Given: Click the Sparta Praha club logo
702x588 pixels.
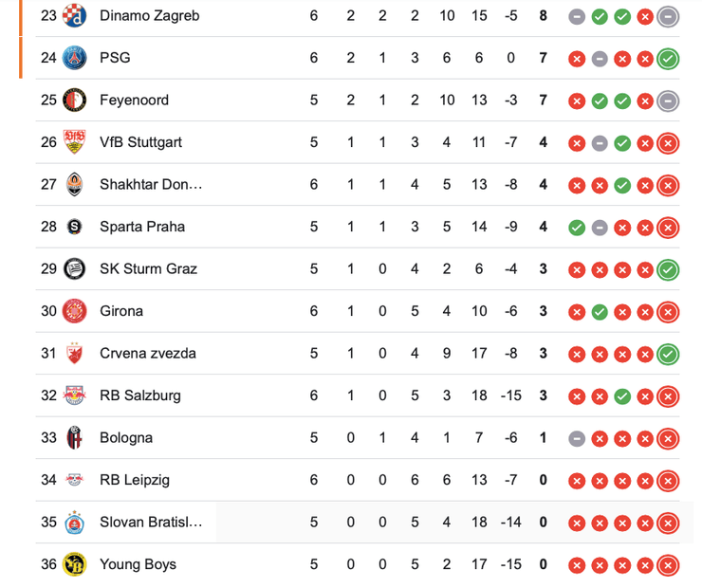Looking at the screenshot, I should point(74,227).
